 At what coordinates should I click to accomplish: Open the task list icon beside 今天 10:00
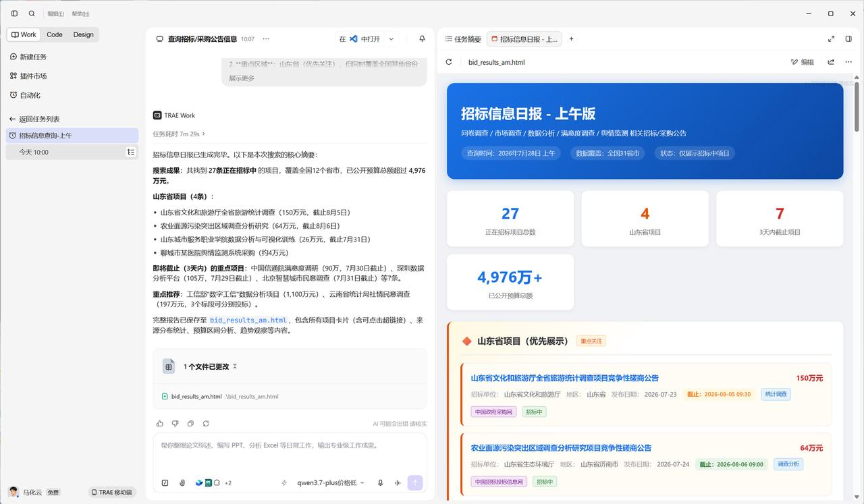click(131, 152)
